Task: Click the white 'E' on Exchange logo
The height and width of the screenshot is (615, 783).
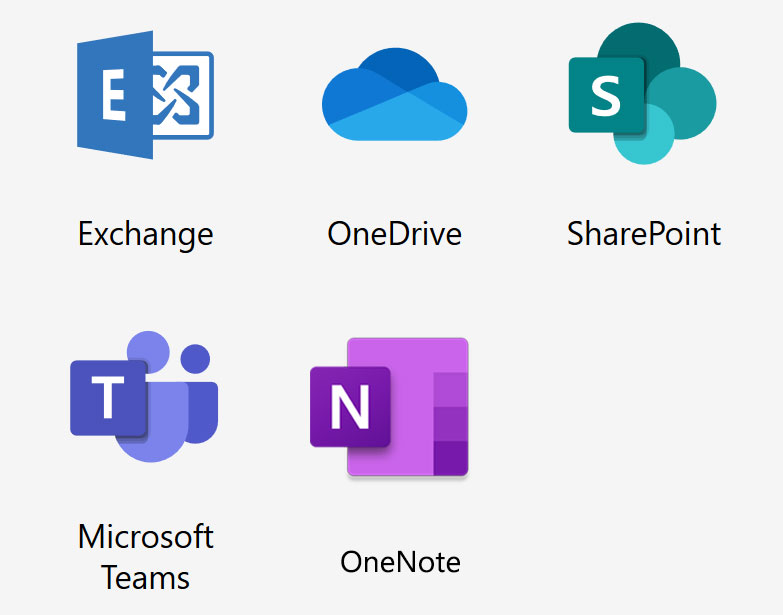Action: pos(112,95)
